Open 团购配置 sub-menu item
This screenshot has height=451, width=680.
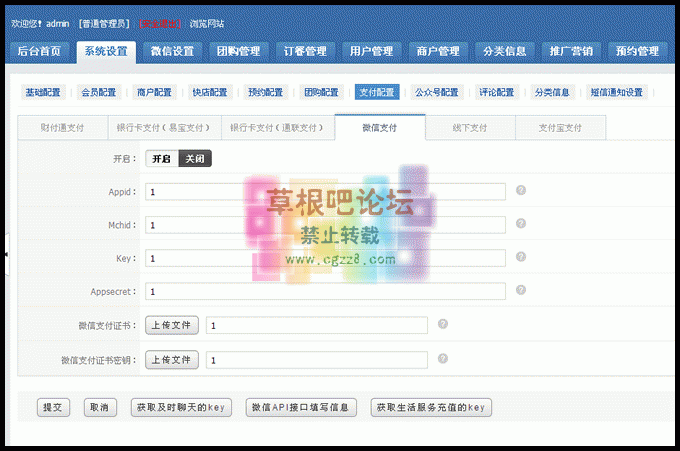point(321,92)
